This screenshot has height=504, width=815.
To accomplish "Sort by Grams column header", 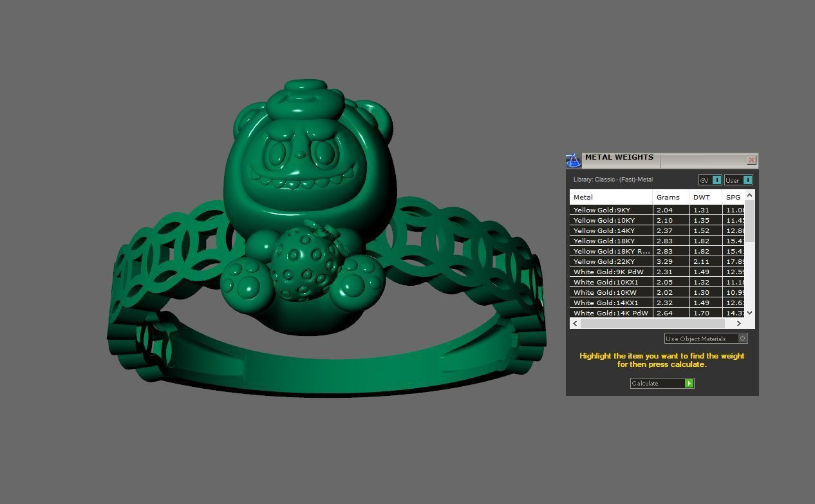I will pos(671,197).
